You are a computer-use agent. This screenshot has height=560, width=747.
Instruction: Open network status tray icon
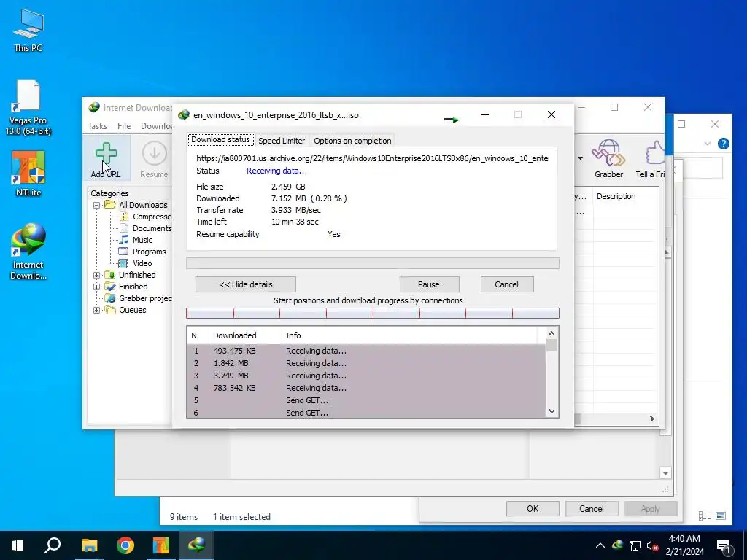tap(635, 545)
